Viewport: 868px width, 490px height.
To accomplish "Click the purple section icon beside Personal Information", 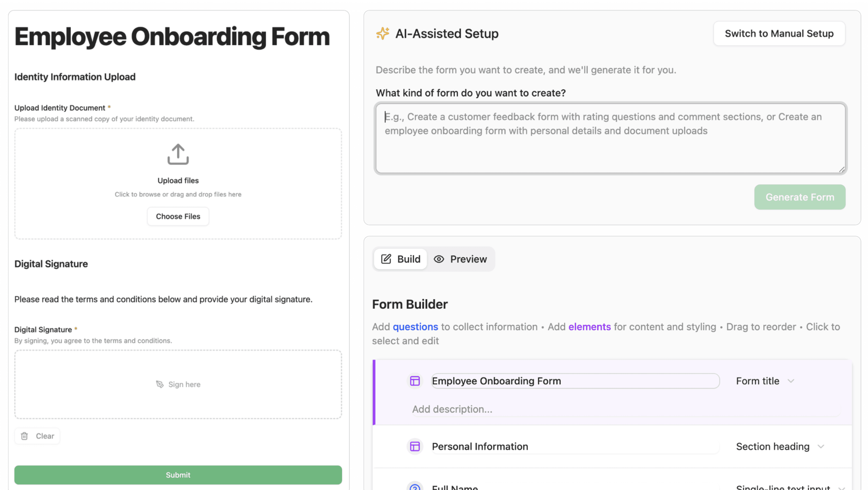I will (x=414, y=446).
